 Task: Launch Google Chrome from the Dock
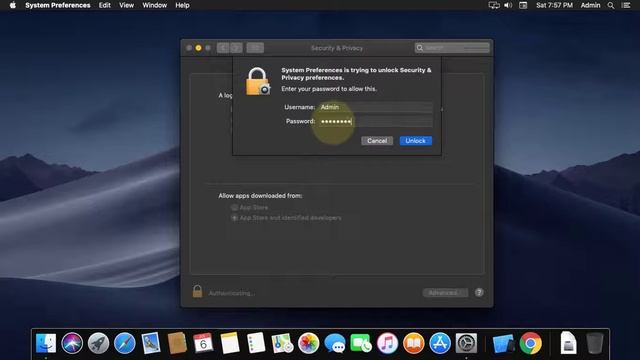(x=531, y=343)
